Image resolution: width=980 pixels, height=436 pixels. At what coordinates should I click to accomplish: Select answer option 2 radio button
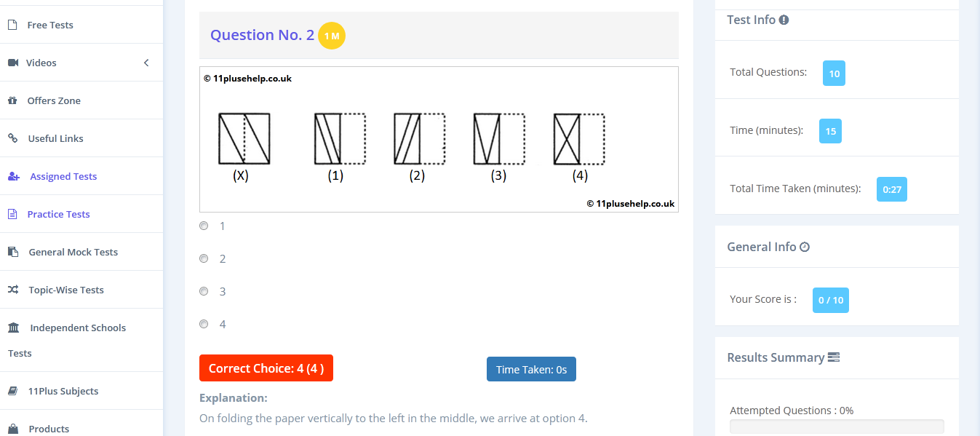204,258
